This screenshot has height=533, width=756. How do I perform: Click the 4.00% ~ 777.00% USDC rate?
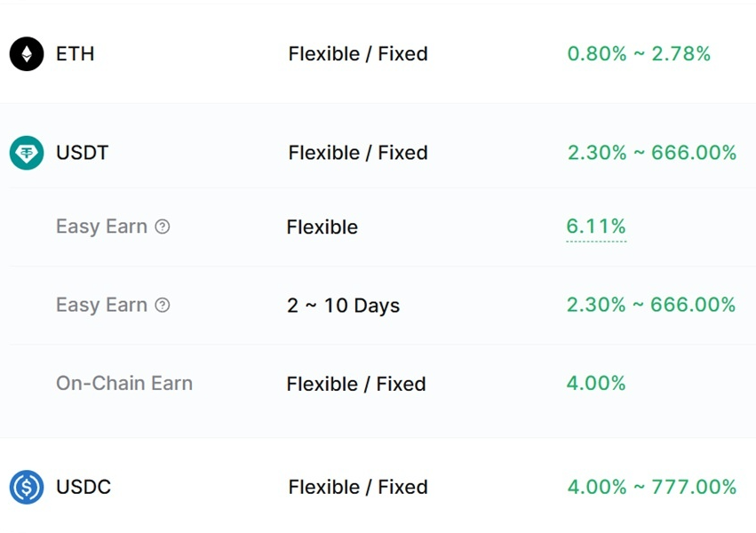(651, 487)
